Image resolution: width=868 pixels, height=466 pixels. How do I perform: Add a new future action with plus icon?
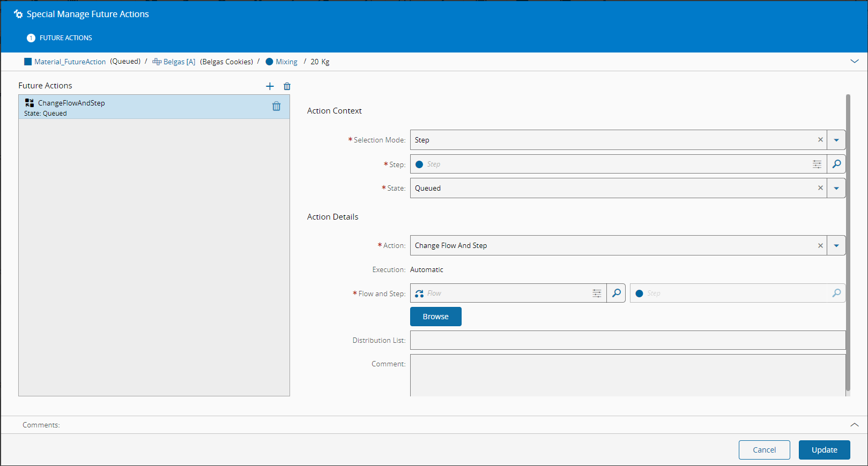point(270,86)
